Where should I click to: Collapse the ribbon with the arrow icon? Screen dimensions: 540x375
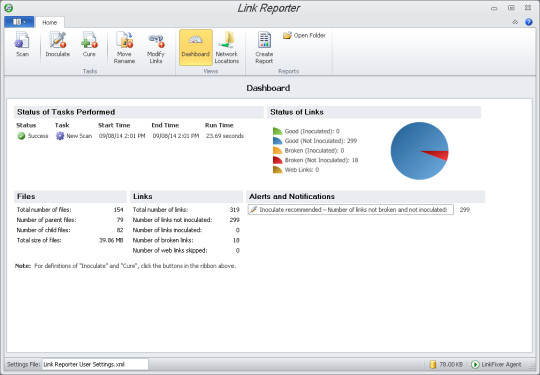(x=515, y=22)
